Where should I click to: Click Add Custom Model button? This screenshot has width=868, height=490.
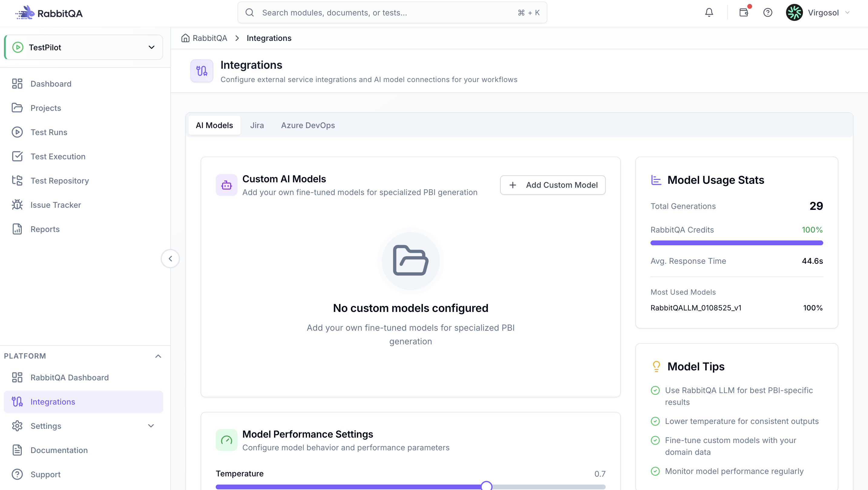553,185
